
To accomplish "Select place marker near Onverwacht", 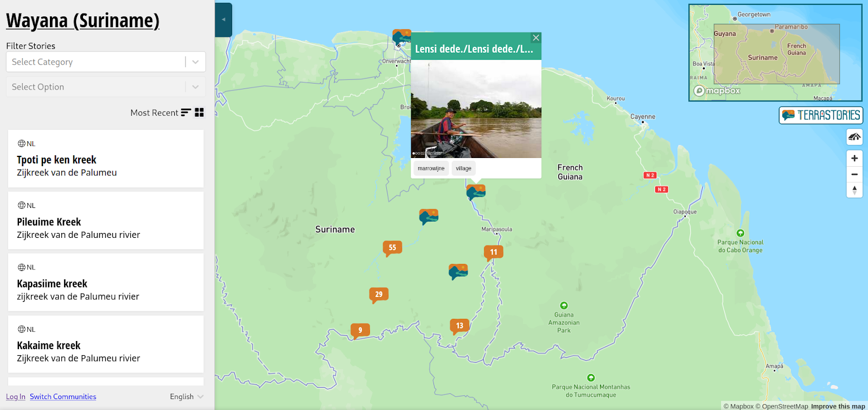I will (401, 37).
